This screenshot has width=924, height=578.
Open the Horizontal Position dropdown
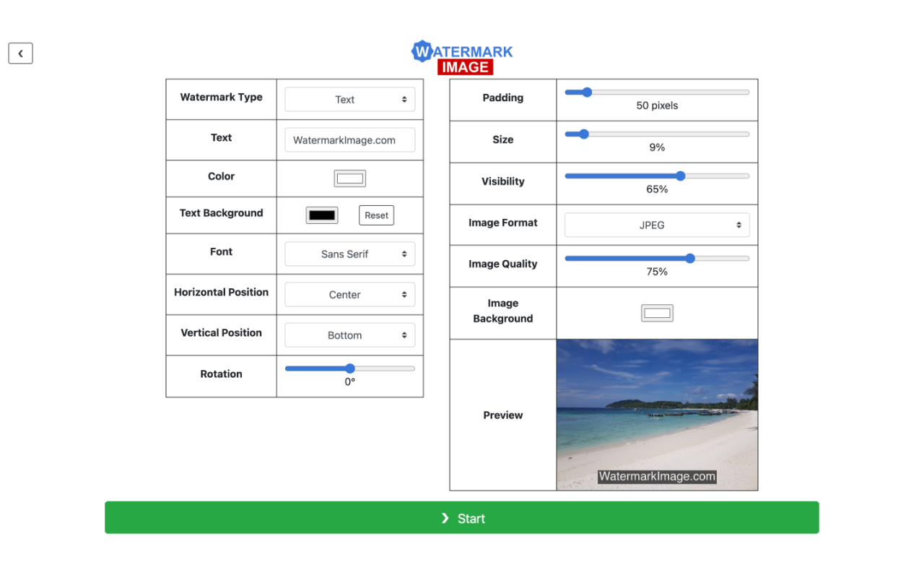coord(349,295)
